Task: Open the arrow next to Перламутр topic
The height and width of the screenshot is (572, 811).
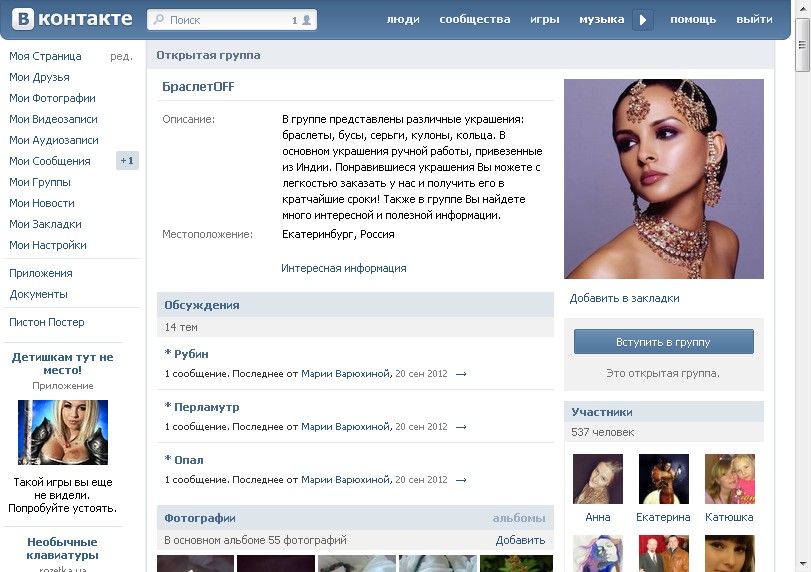Action: click(x=461, y=427)
